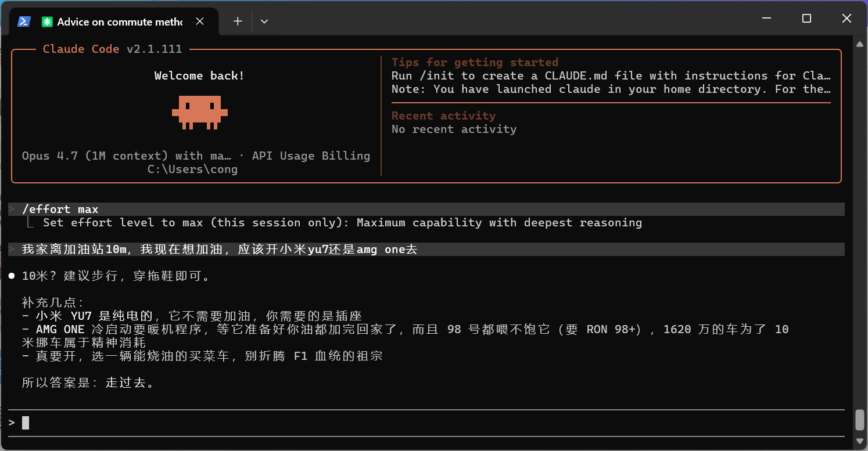Open a new terminal tab
This screenshot has width=868, height=451.
coord(238,21)
